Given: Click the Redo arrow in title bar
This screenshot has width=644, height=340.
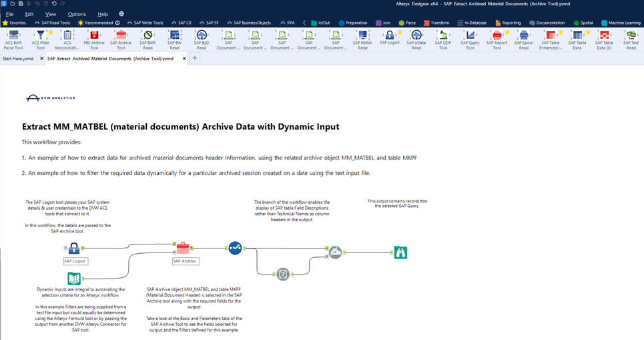Looking at the screenshot, I should pyautogui.click(x=63, y=4).
